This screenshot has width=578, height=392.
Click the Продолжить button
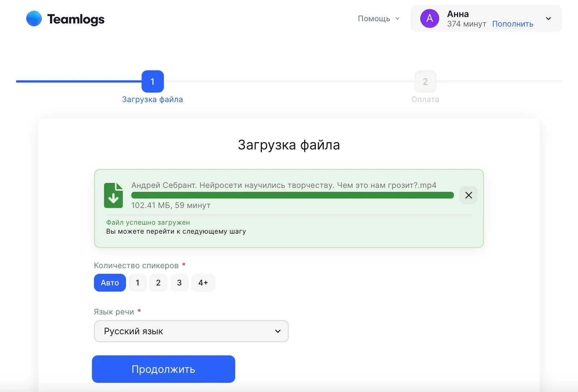click(164, 369)
